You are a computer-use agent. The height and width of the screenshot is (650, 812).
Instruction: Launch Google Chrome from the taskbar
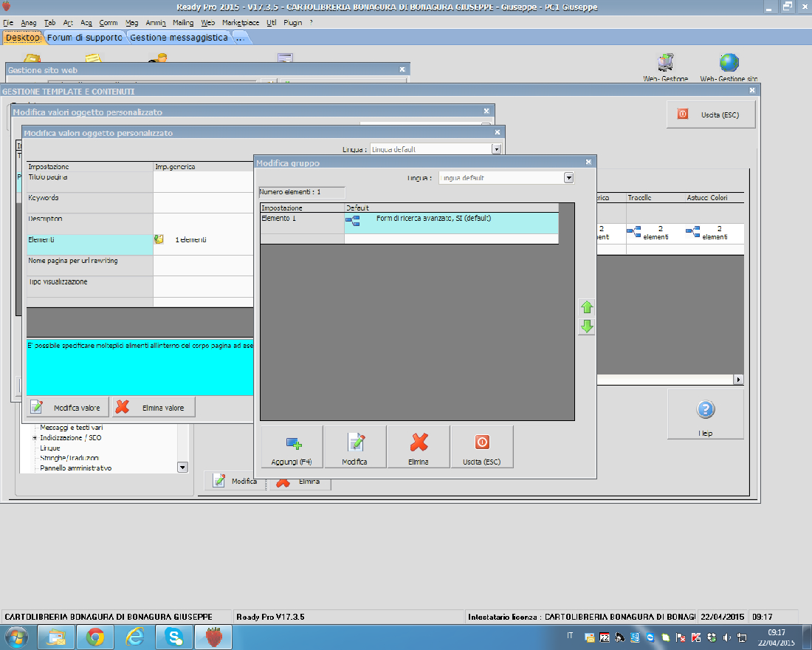pos(95,637)
